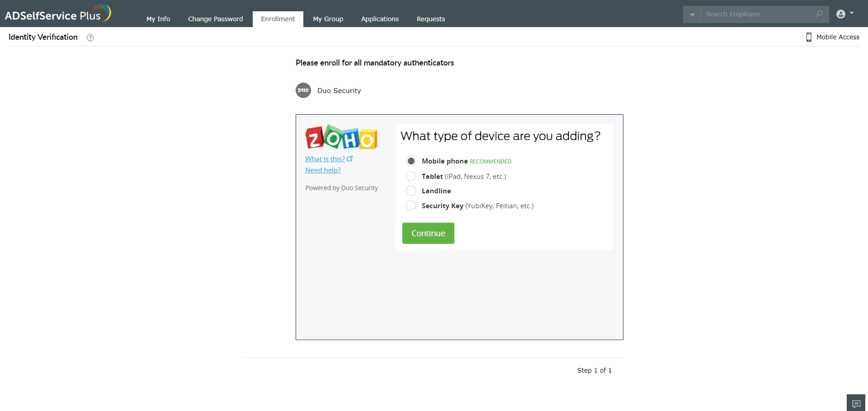Image resolution: width=868 pixels, height=411 pixels.
Task: Open the Applications tab
Action: click(380, 19)
